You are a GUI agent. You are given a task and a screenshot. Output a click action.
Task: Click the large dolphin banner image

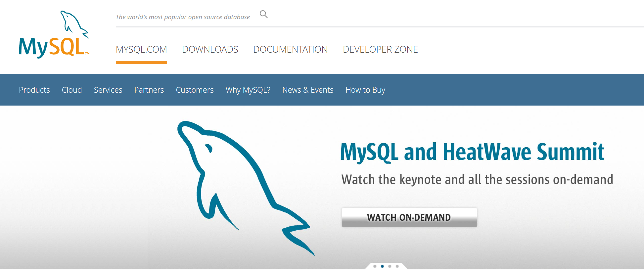(246, 188)
